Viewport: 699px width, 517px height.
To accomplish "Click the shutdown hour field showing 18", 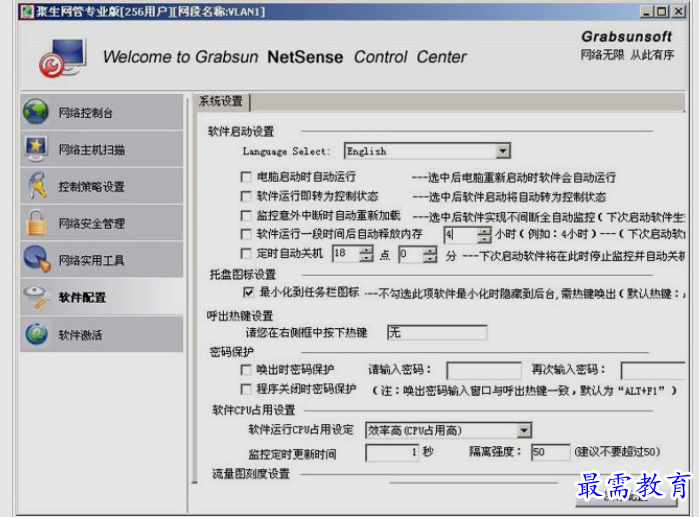I will point(346,254).
